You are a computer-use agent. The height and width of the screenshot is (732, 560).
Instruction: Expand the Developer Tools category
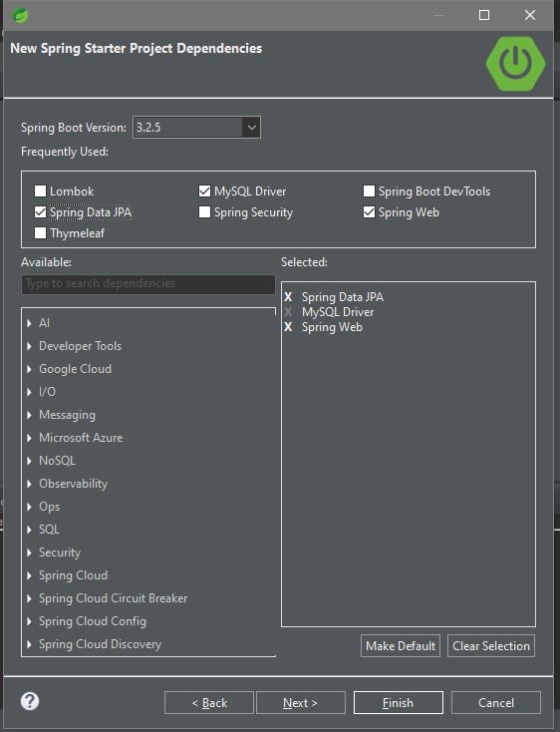click(29, 346)
